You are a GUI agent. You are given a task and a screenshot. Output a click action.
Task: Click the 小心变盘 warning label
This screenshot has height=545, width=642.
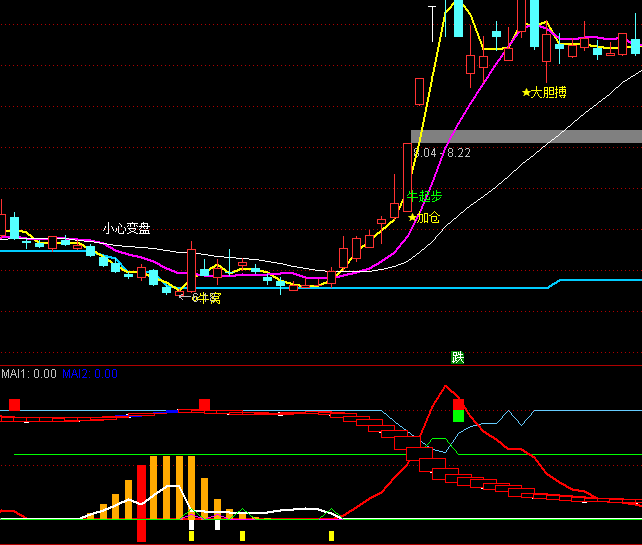click(x=127, y=228)
